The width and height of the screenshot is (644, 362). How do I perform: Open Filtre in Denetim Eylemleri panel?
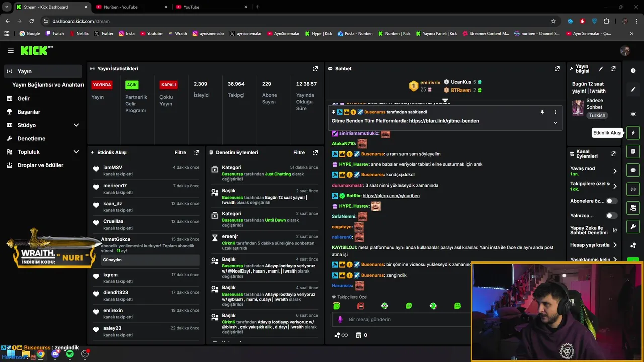(299, 152)
